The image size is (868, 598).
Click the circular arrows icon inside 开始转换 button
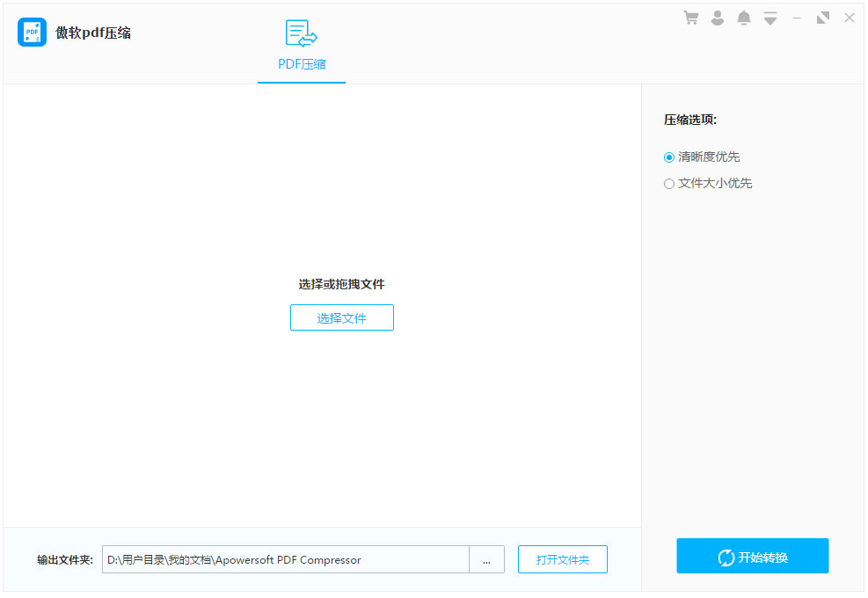click(x=725, y=556)
